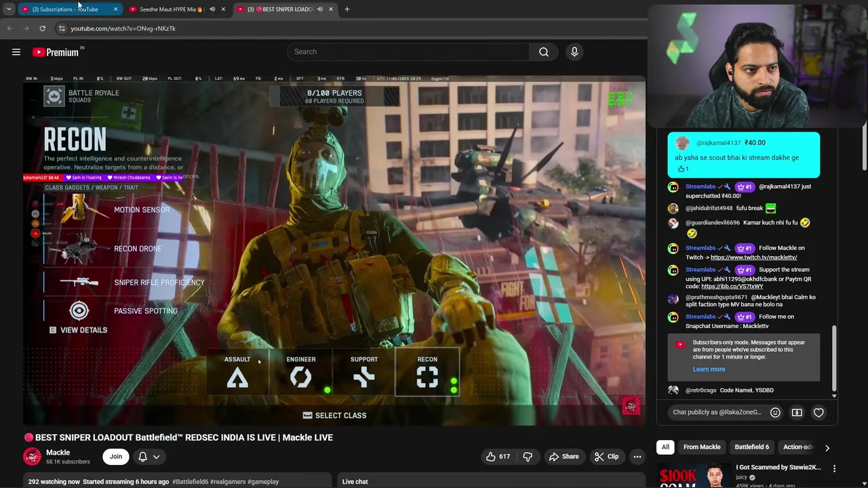Type in the YouTube Search field
The height and width of the screenshot is (488, 868).
[409, 52]
